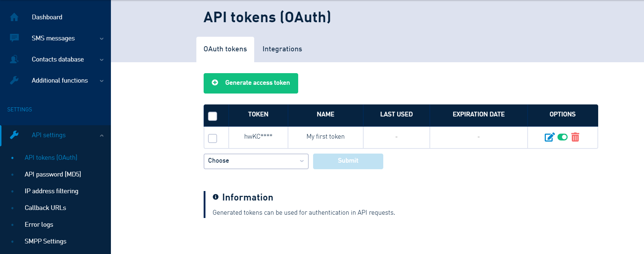
Task: Click the Generate access token button
Action: [x=251, y=83]
